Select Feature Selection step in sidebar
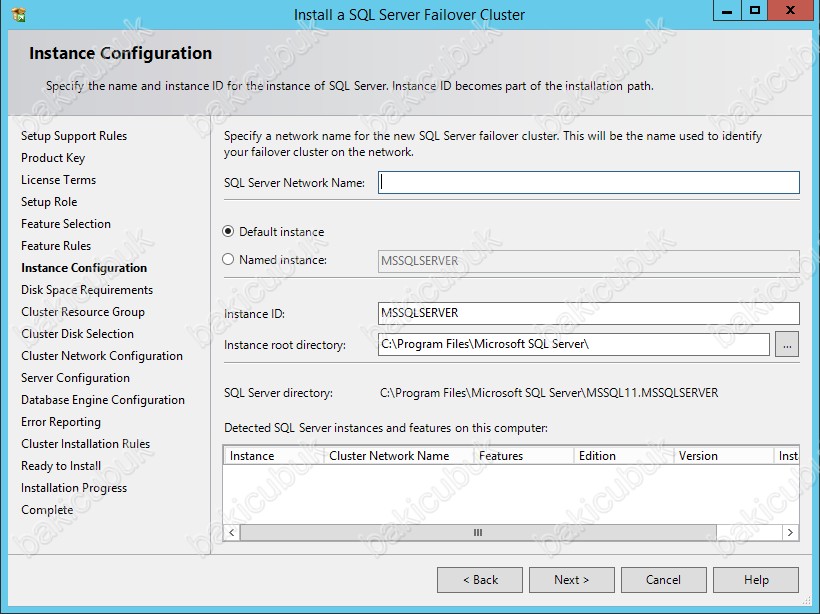Screen dimensions: 820x614 66,224
